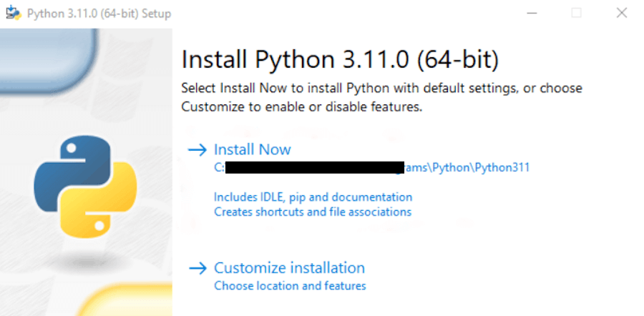Click the 'Install Python 3.11.0 (64-bit)' heading

[x=340, y=59]
